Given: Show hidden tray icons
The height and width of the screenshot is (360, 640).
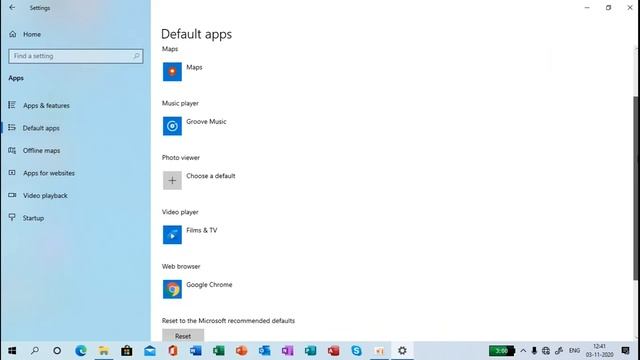Looking at the screenshot, I should click(x=523, y=351).
